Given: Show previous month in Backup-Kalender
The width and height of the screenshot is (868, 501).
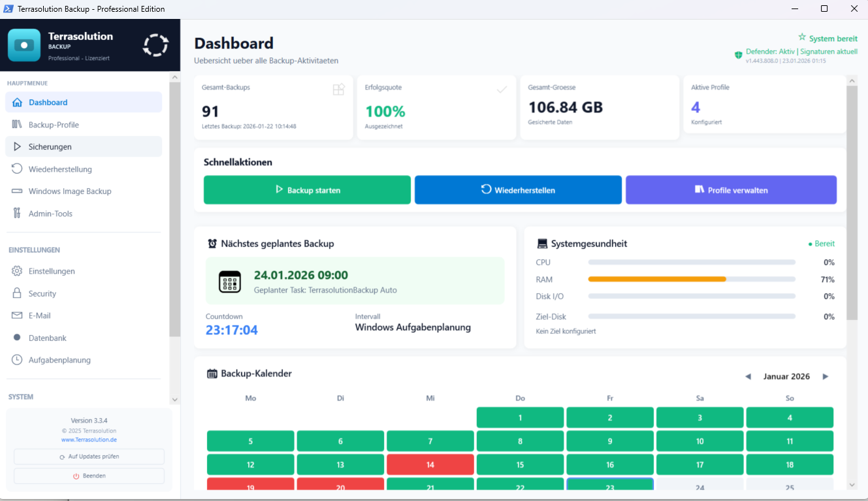Looking at the screenshot, I should pos(748,377).
